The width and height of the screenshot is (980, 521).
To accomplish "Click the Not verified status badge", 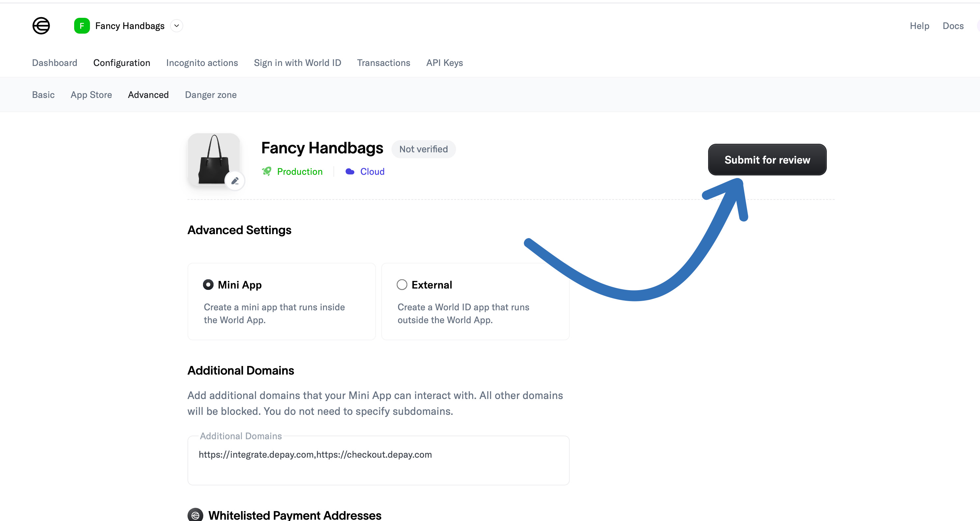I will pos(423,149).
